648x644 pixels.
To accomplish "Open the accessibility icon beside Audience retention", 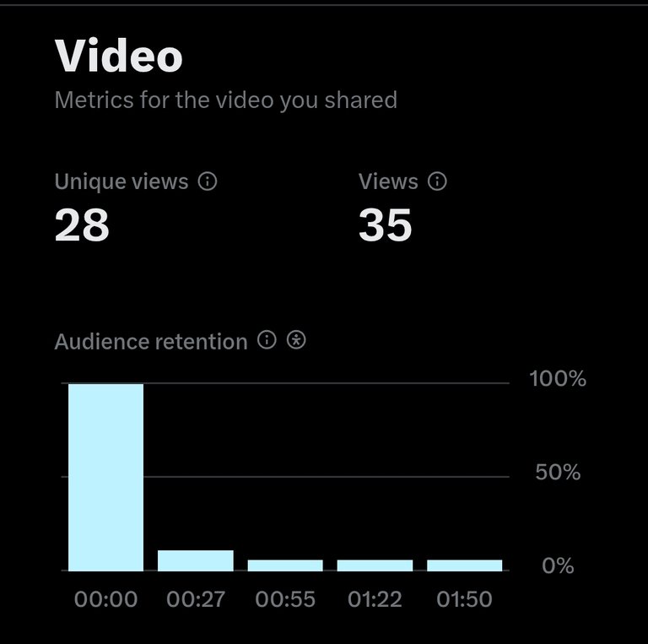I will point(296,340).
